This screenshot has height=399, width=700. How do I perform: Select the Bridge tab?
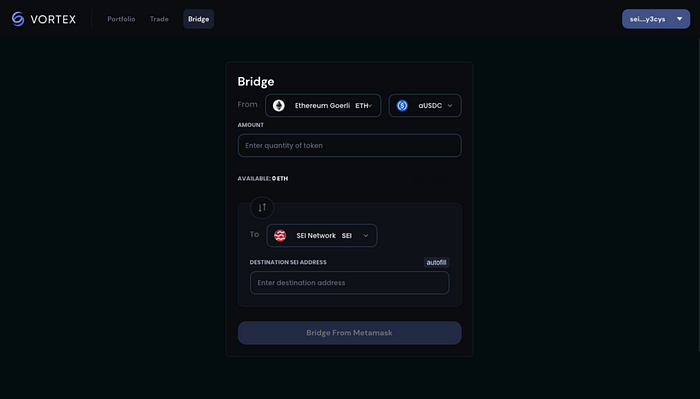[x=199, y=19]
